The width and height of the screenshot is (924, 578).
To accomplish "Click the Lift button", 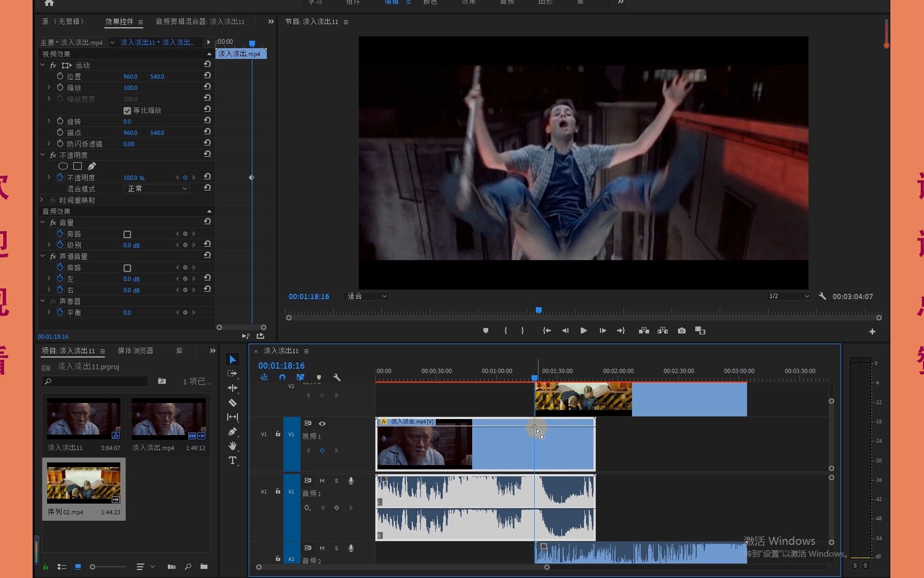I will tap(644, 331).
